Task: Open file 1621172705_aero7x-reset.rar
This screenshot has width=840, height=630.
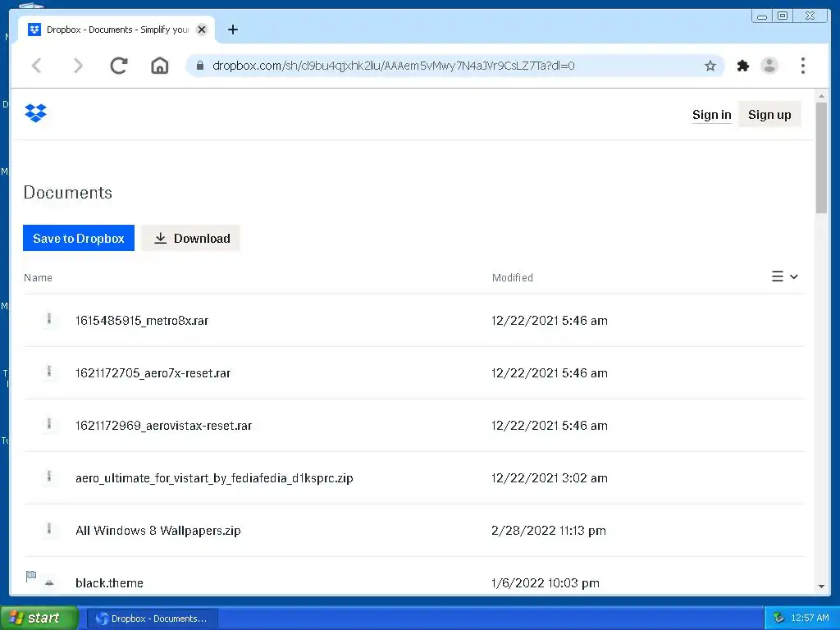Action: coord(153,373)
